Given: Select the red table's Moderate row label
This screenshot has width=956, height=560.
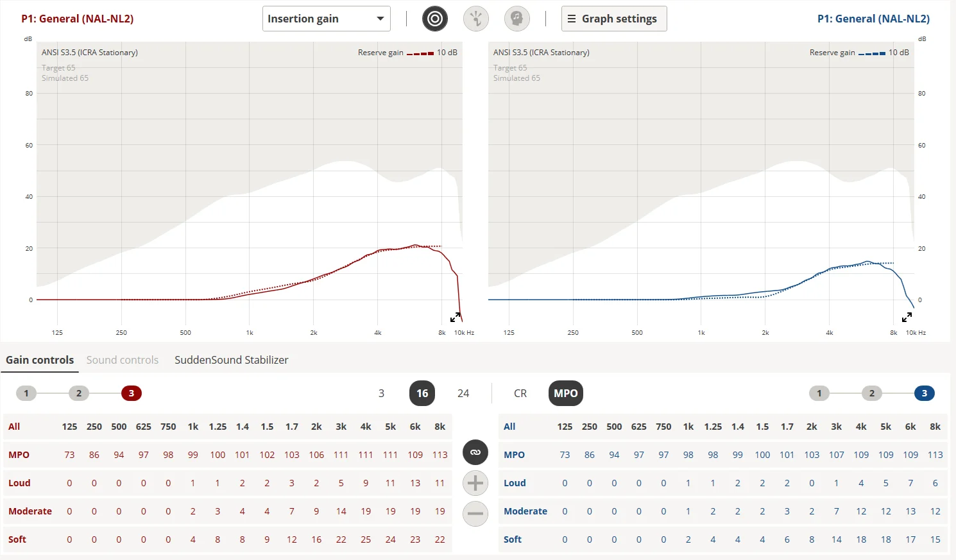Looking at the screenshot, I should [x=30, y=511].
